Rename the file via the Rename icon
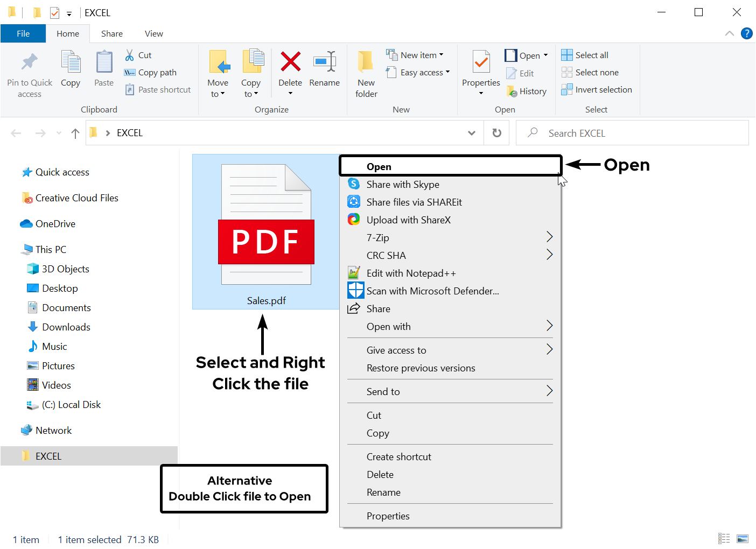 click(x=324, y=69)
